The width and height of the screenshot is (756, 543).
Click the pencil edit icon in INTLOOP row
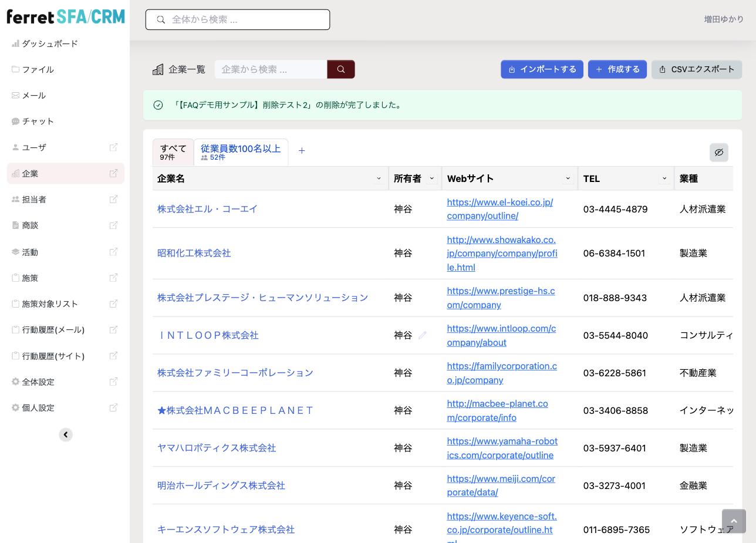pos(423,335)
